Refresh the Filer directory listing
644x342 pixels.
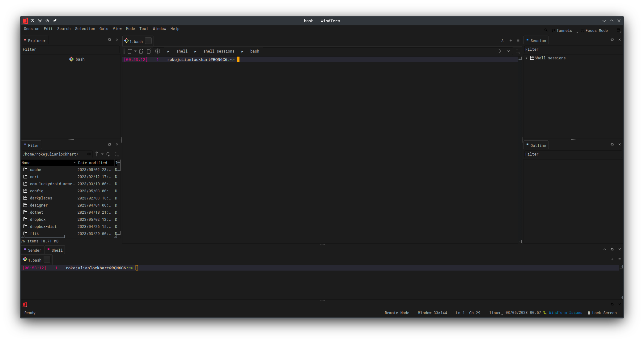[x=108, y=154]
